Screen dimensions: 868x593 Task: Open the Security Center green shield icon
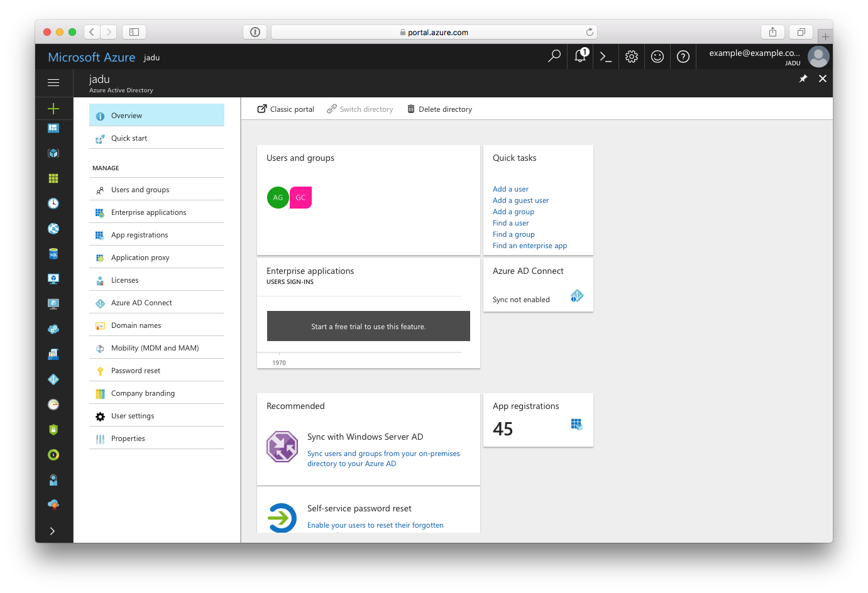pos(53,430)
